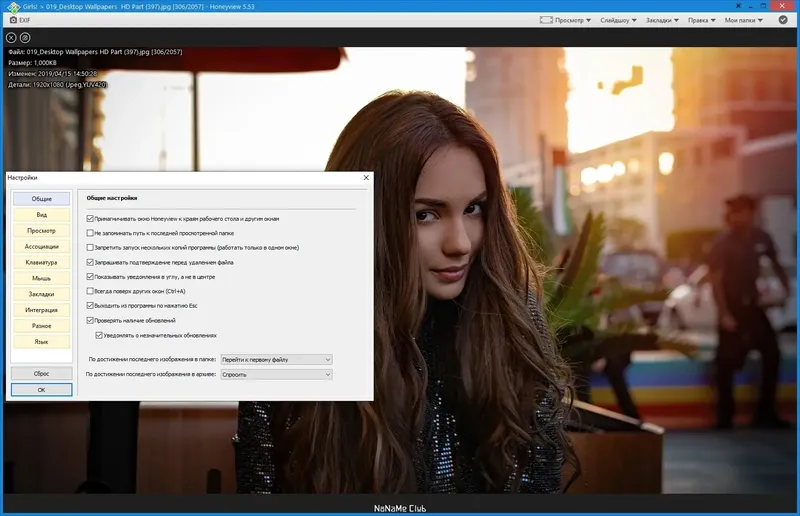Open EXIF info via the camera icon

[13, 20]
